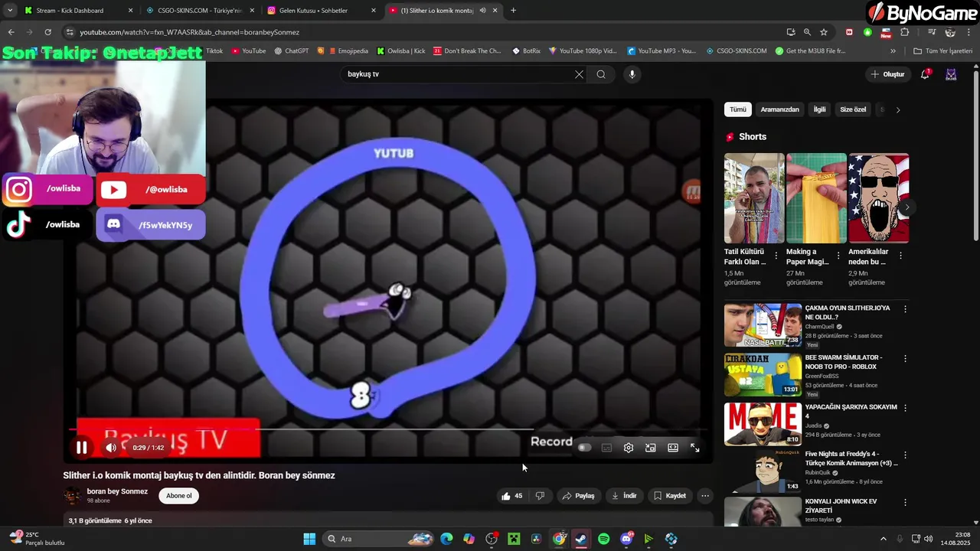Open options for BEE SWARM SIMULATOR video
This screenshot has height=551, width=980.
point(905,358)
